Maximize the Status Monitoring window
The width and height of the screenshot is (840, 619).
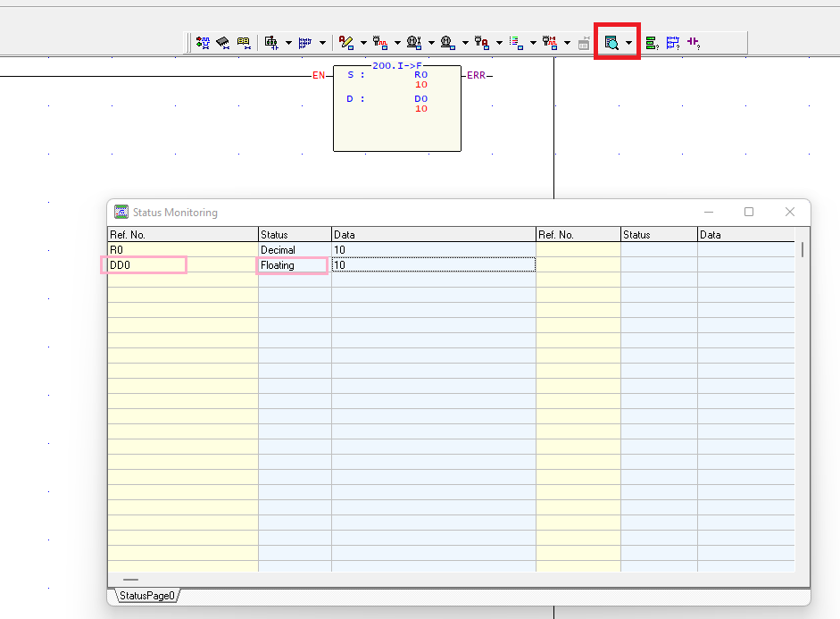[x=749, y=213]
